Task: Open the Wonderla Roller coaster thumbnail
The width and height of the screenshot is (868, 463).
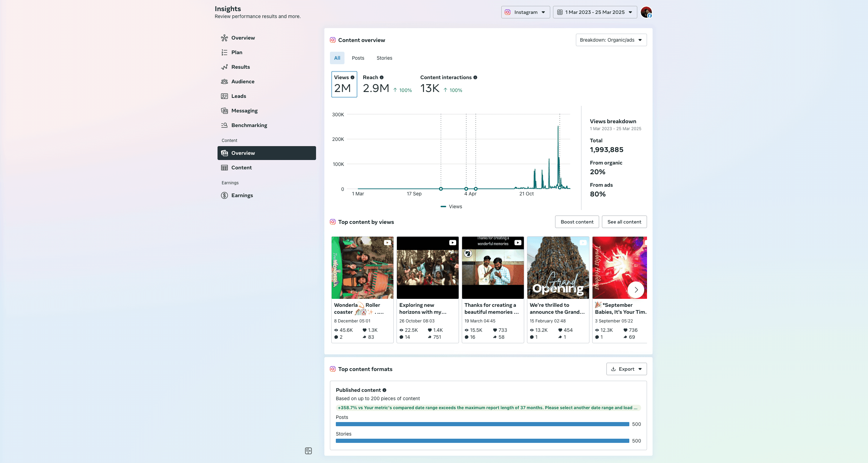Action: (362, 268)
